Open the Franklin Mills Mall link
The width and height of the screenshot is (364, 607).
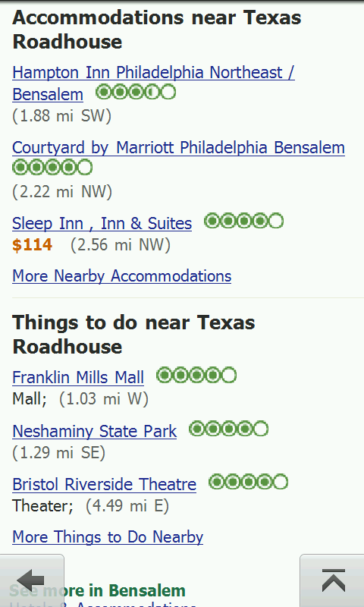78,377
